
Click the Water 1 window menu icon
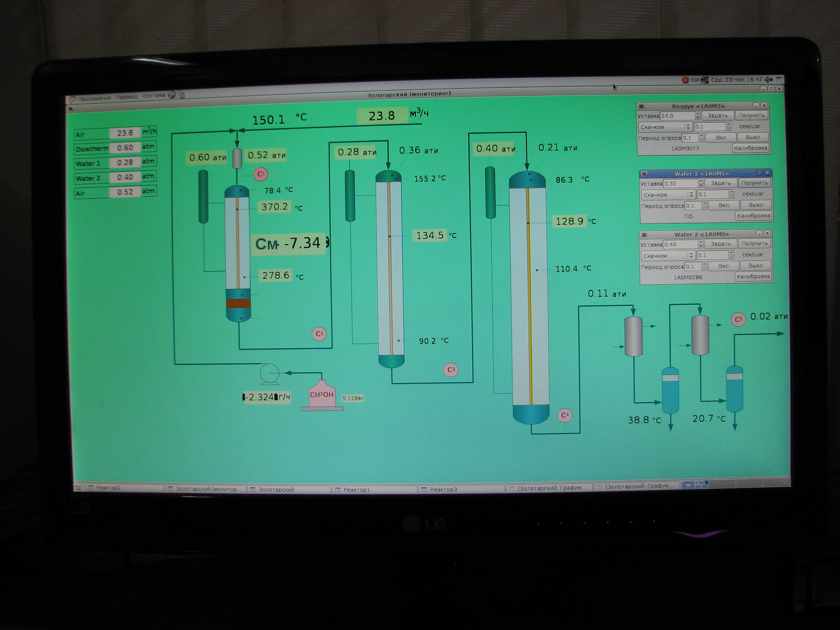[x=644, y=174]
